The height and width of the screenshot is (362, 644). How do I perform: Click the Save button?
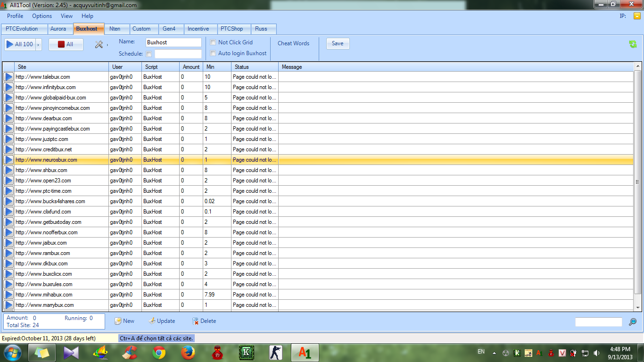pos(338,43)
